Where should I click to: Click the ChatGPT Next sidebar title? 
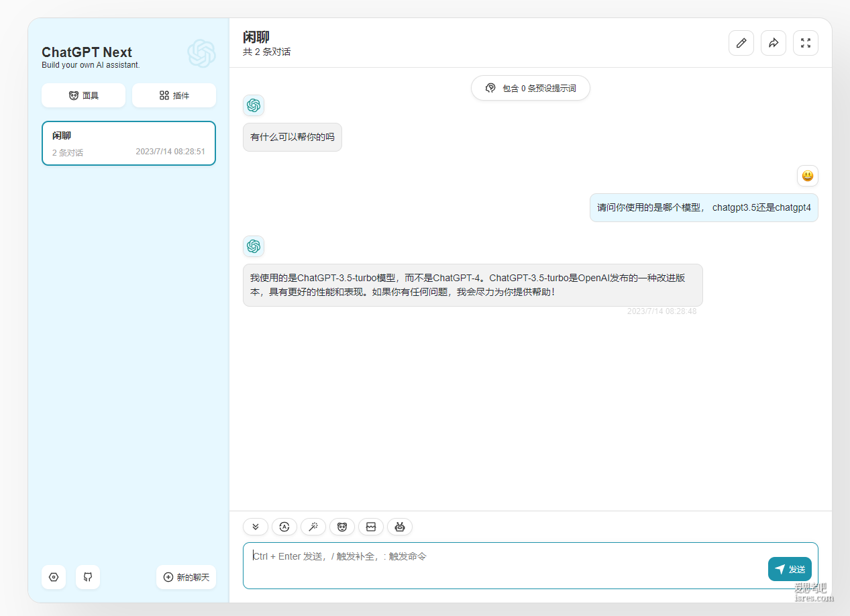pyautogui.click(x=87, y=52)
